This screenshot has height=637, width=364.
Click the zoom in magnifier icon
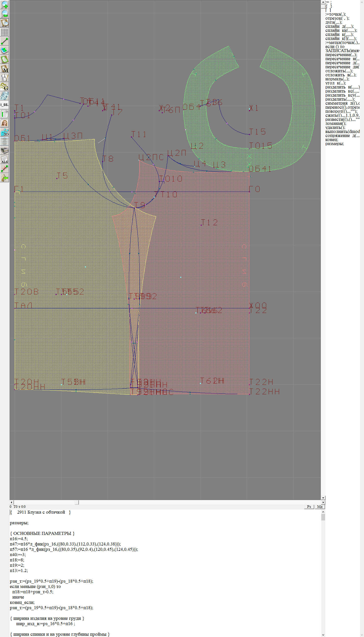5,5
